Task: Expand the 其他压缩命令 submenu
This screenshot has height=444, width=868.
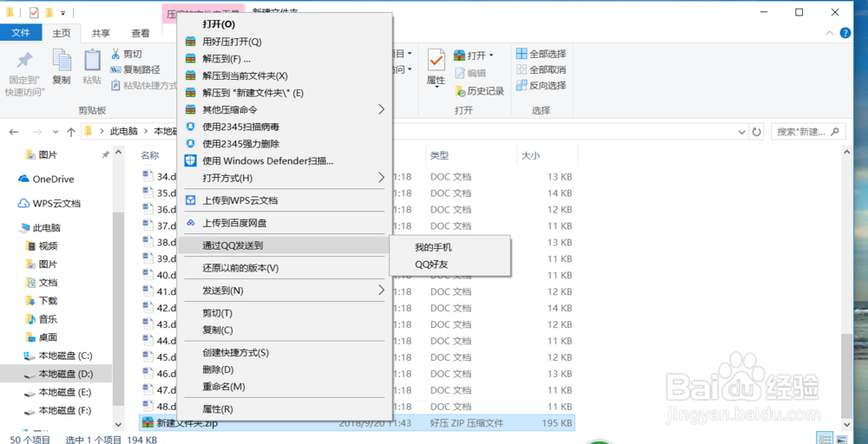Action: (x=381, y=109)
